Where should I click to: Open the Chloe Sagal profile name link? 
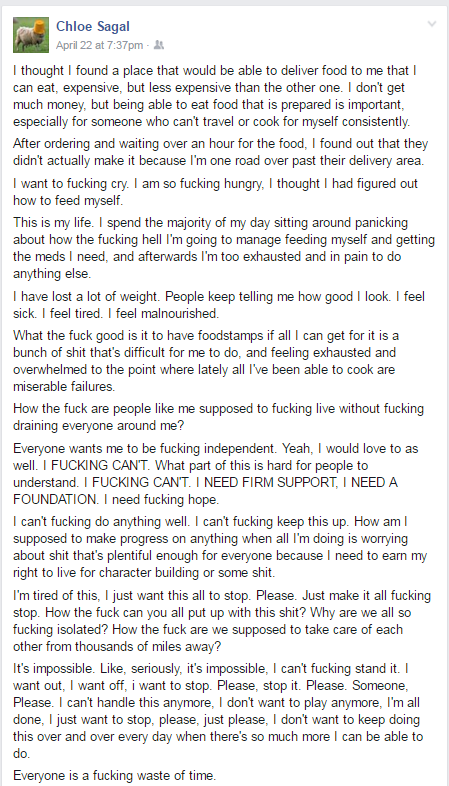(x=93, y=26)
